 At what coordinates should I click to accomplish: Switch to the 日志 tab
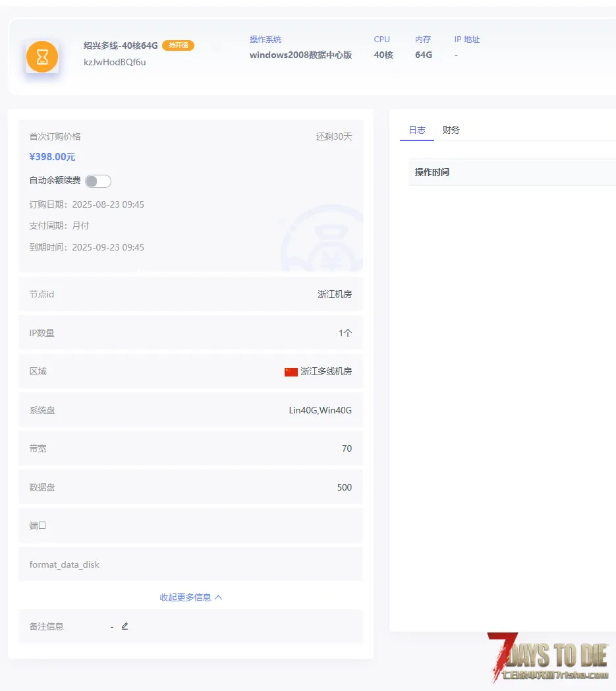click(417, 130)
